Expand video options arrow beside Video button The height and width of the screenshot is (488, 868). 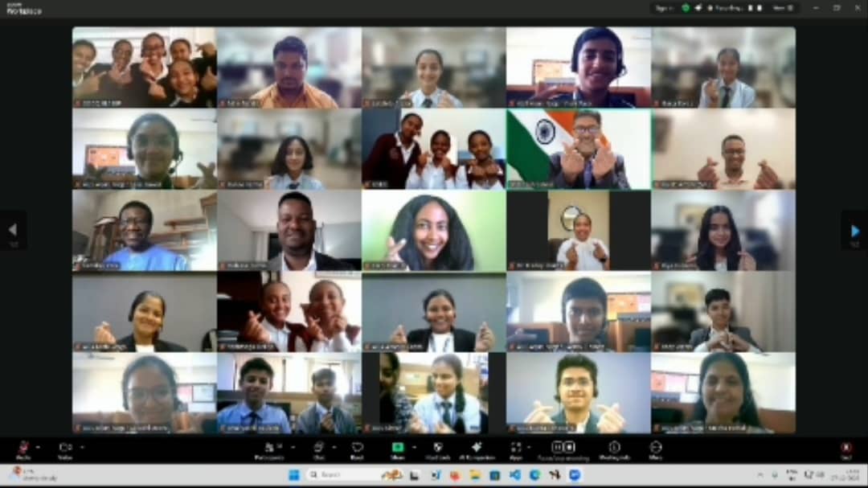pyautogui.click(x=80, y=447)
